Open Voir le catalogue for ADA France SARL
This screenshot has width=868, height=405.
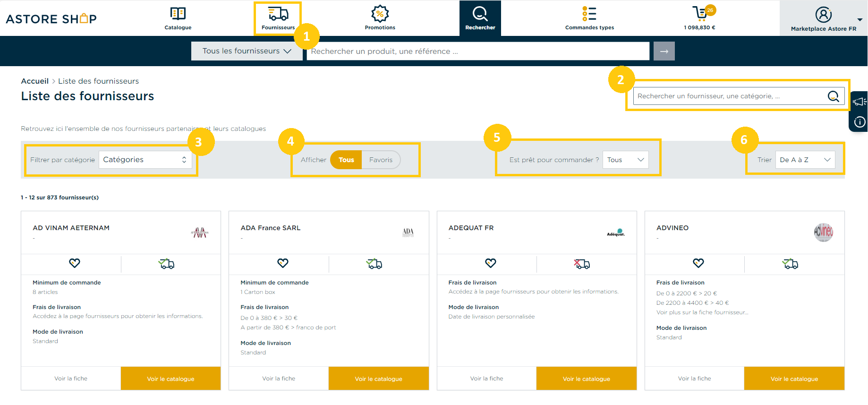click(378, 379)
